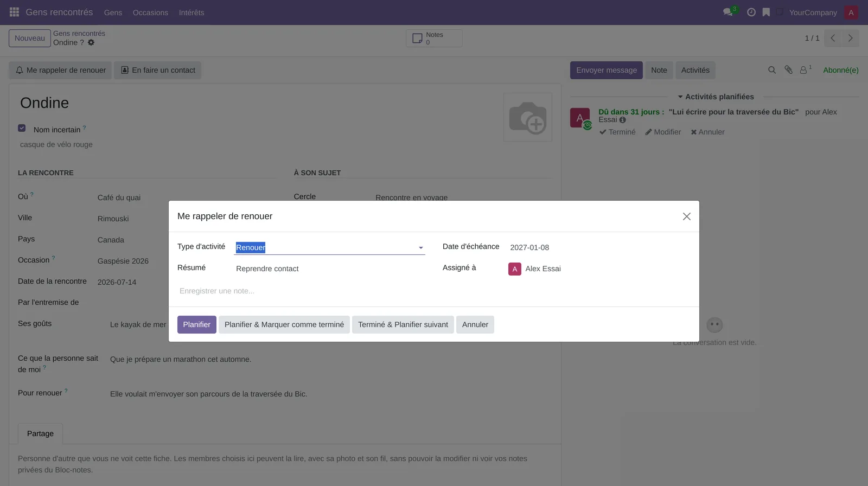
Task: Click Annuler in the dialog
Action: [x=475, y=324]
